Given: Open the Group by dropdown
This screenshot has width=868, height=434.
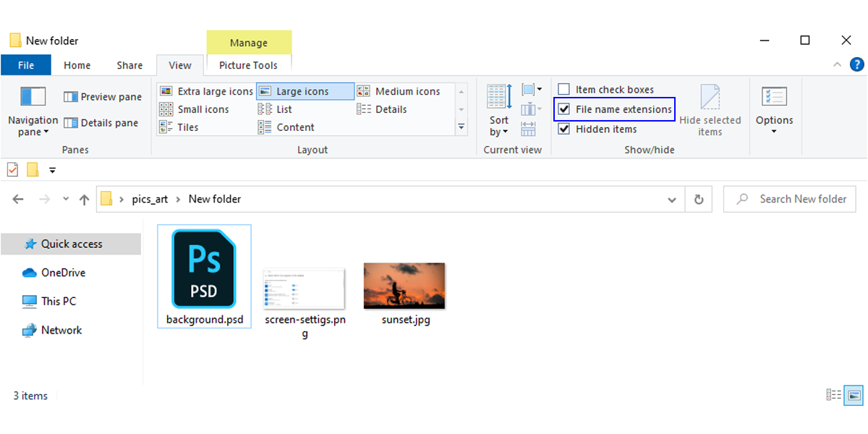Looking at the screenshot, I should [532, 90].
